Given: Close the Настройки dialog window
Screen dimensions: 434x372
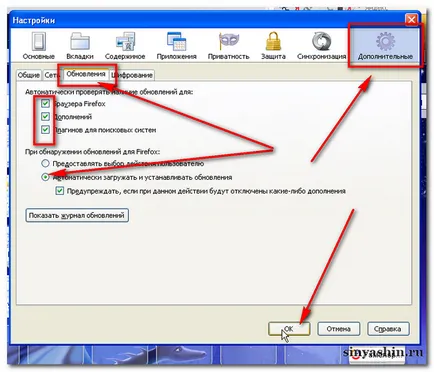Looking at the screenshot, I should click(x=411, y=20).
